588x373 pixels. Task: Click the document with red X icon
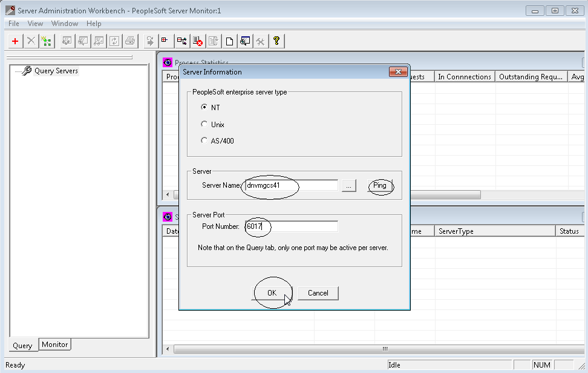[198, 41]
